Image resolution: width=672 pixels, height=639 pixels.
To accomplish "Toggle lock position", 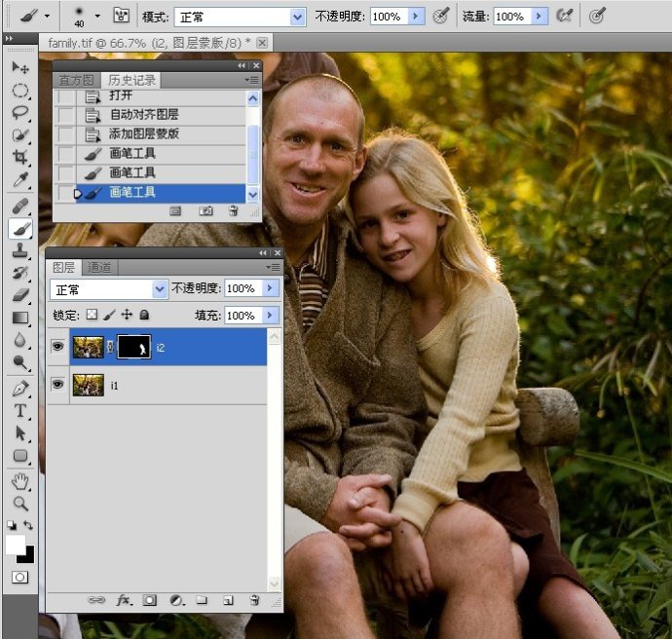I will point(127,315).
